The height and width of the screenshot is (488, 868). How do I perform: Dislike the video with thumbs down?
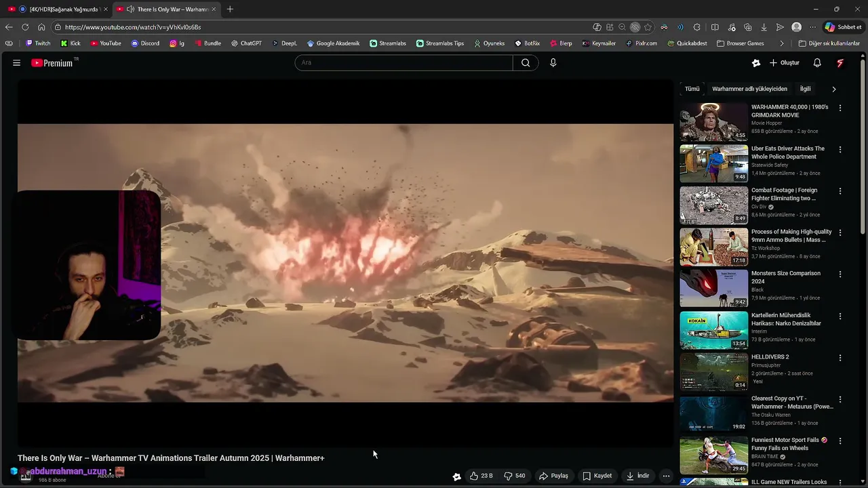[515, 476]
